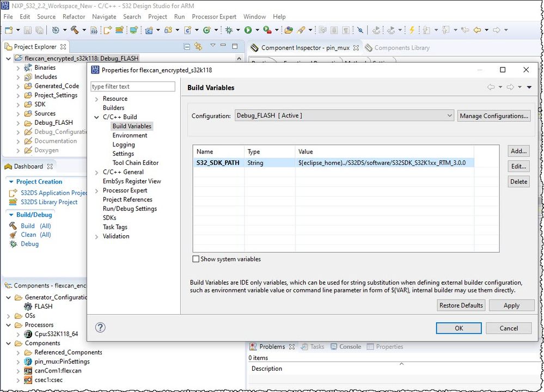Click Cancel in the Properties dialog
The width and height of the screenshot is (544, 392).
click(x=509, y=328)
